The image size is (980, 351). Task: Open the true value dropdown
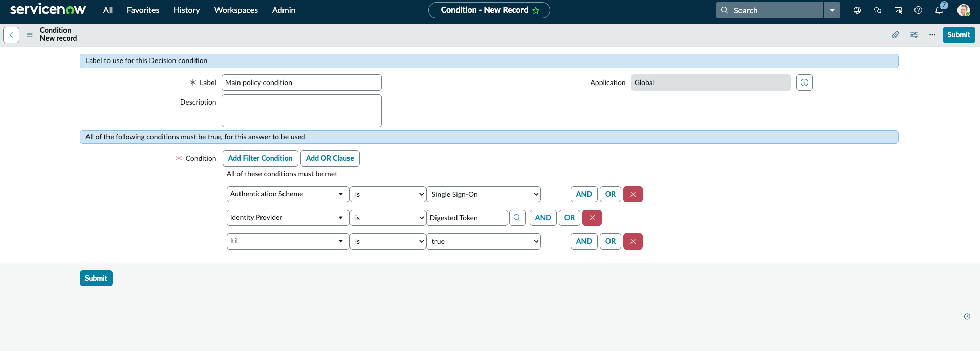click(484, 241)
